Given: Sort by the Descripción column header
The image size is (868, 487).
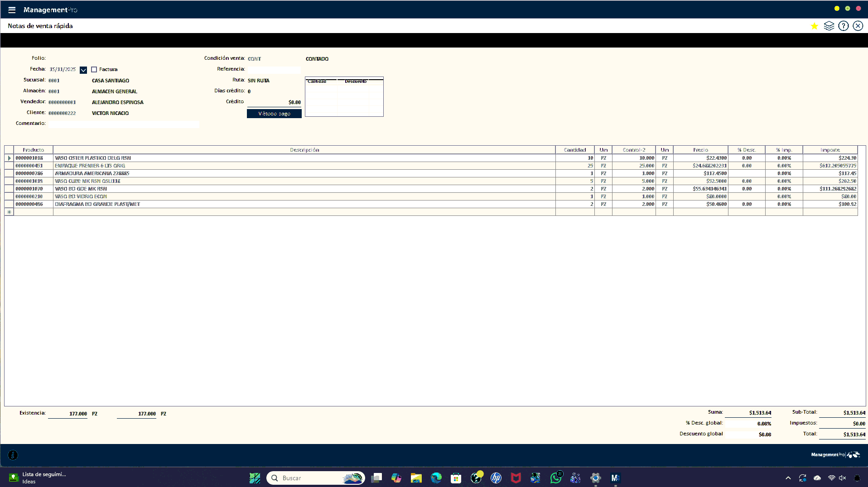Looking at the screenshot, I should coord(304,150).
